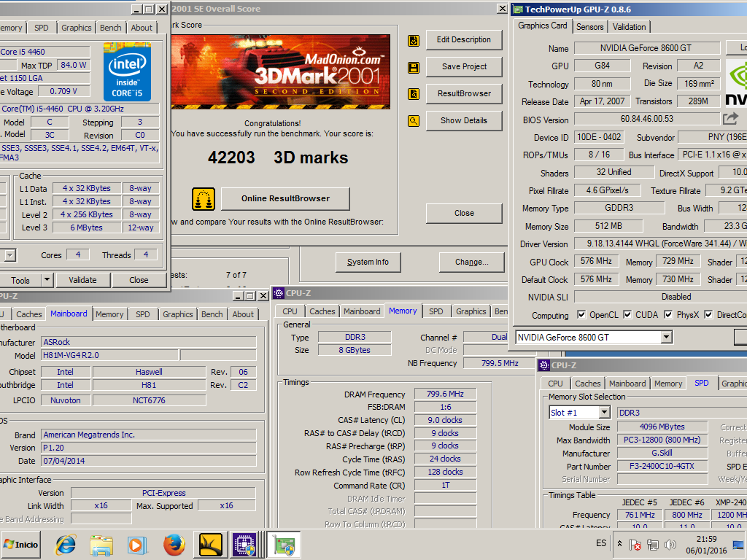
Task: Launch Firefox from taskbar
Action: (x=174, y=544)
